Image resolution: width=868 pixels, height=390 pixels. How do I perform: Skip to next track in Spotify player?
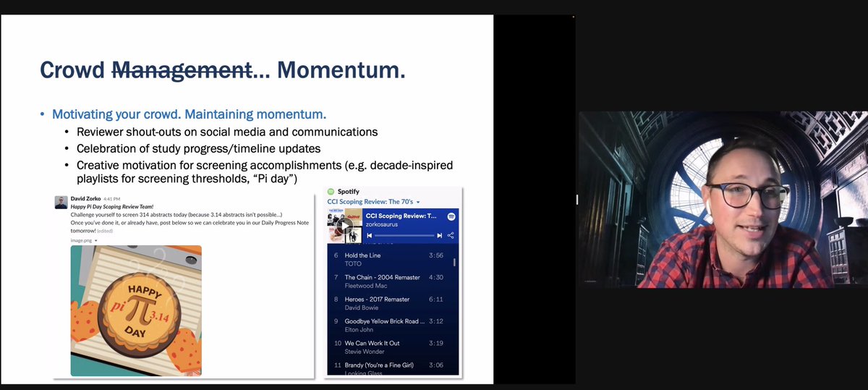coord(439,235)
